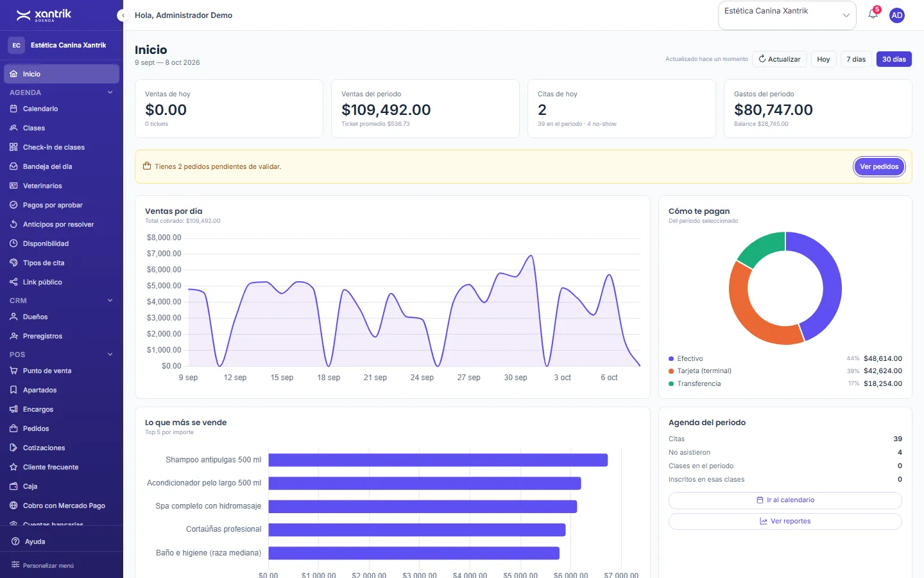Open Encargos in sidebar
The width and height of the screenshot is (924, 578).
click(x=62, y=409)
